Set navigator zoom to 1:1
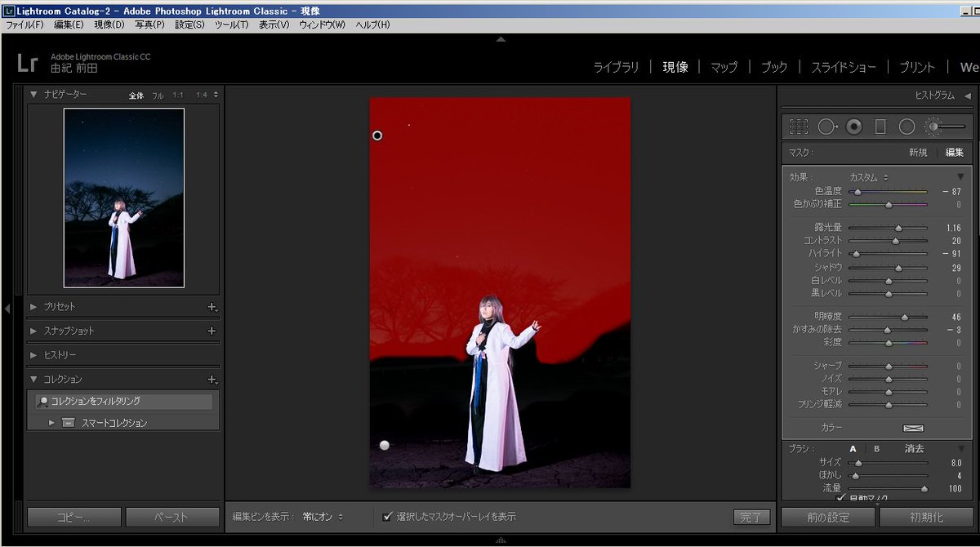Image resolution: width=980 pixels, height=547 pixels. pos(178,96)
